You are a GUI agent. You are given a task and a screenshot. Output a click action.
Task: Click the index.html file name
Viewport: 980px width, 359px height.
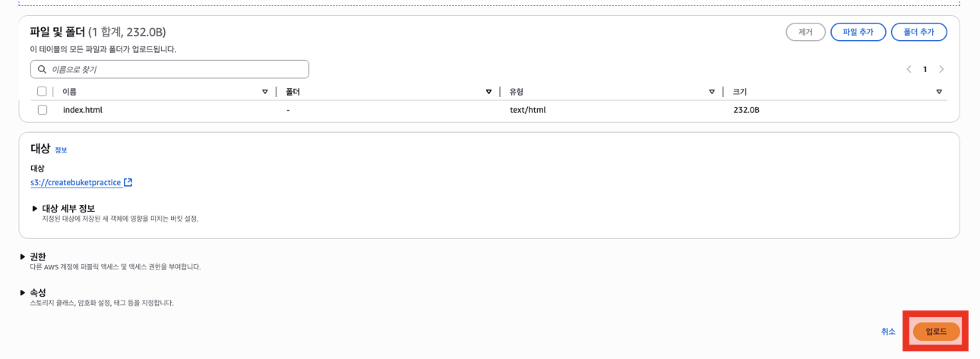click(x=82, y=110)
